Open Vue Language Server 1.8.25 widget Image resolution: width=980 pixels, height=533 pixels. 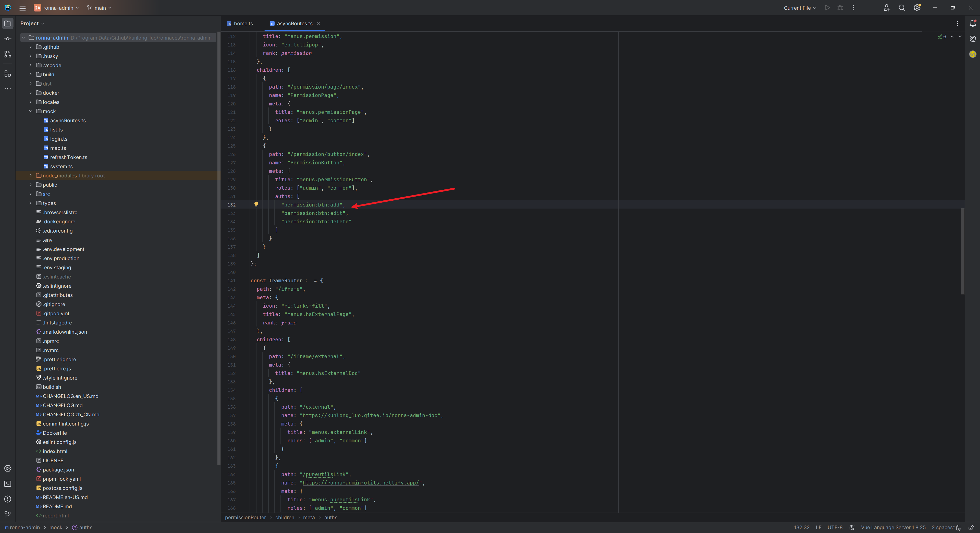pos(893,528)
